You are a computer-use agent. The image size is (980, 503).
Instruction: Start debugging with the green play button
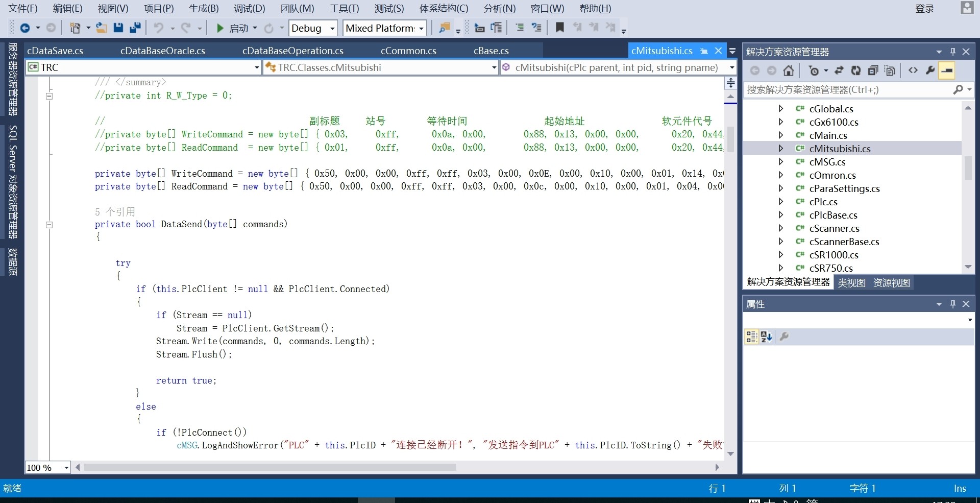click(220, 28)
